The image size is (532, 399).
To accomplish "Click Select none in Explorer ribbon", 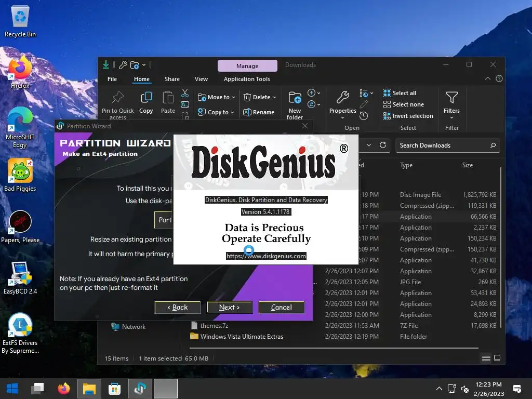I will coord(403,104).
